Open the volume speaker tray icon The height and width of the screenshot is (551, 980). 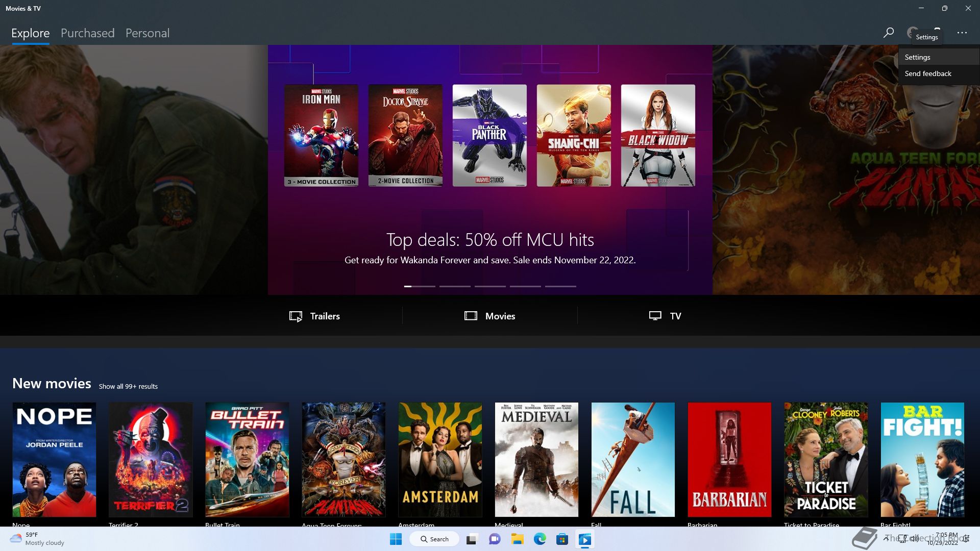pos(914,538)
